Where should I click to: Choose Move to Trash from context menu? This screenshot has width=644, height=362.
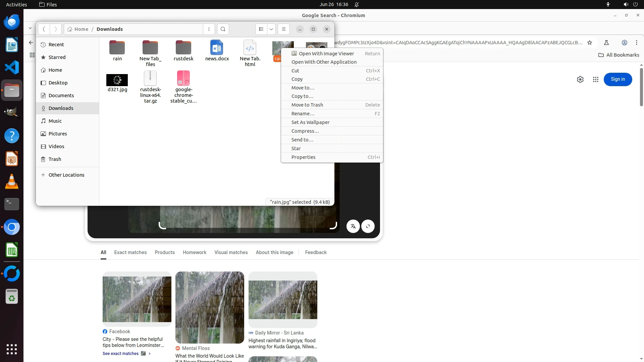click(307, 105)
